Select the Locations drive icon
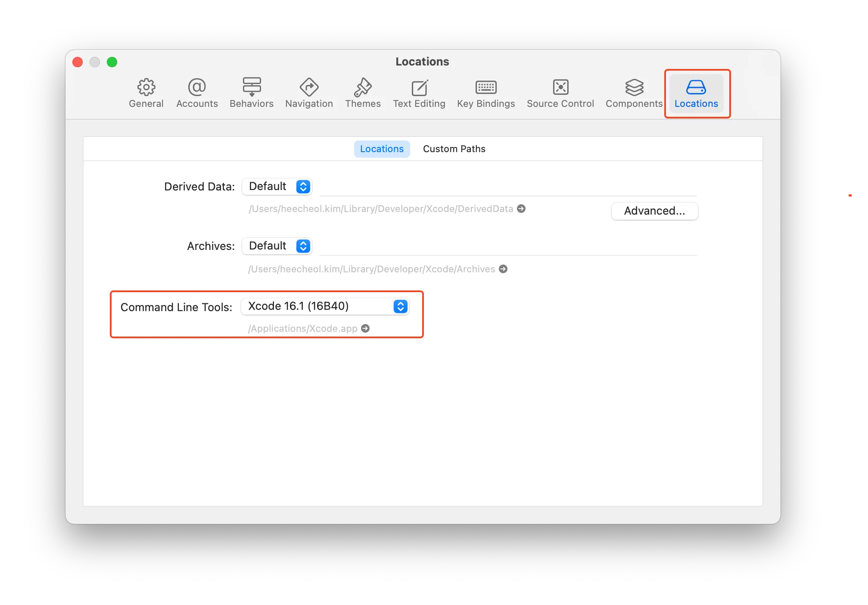The image size is (868, 605). coord(696,88)
